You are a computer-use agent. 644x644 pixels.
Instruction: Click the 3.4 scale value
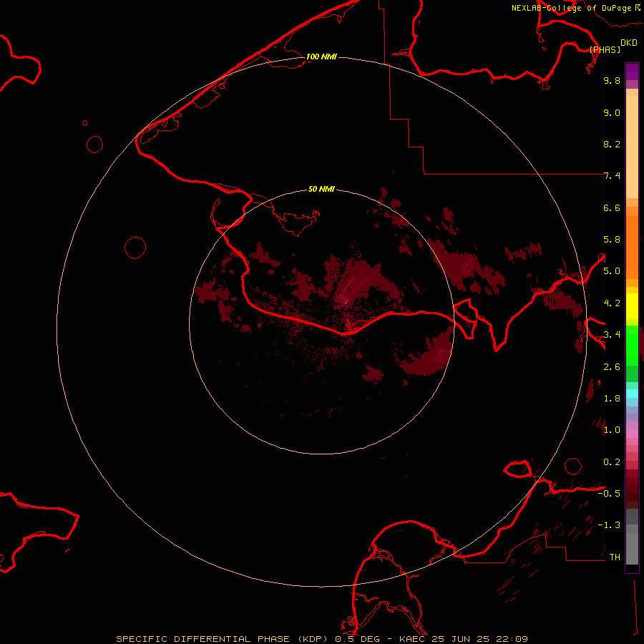tap(612, 335)
